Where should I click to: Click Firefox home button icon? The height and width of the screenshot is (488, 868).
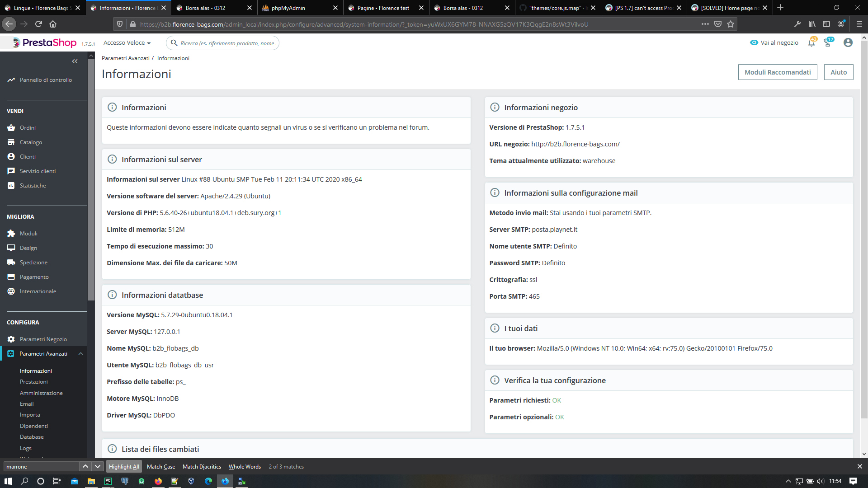pos(53,24)
